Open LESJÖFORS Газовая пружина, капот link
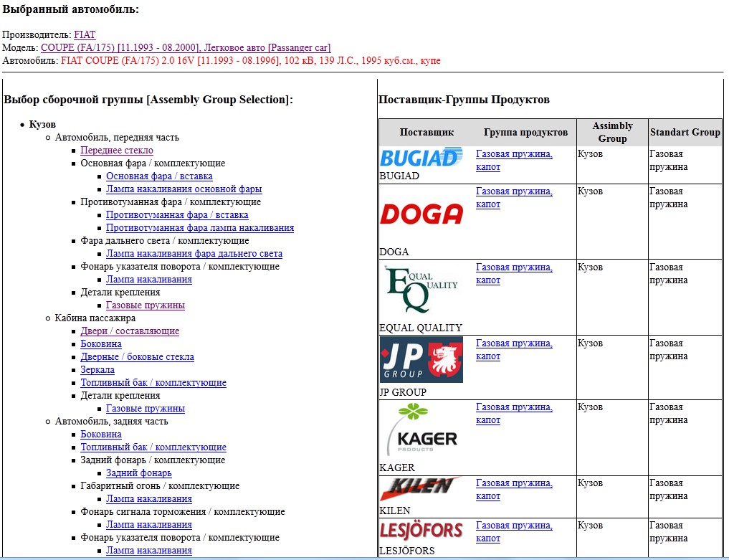 [x=514, y=532]
